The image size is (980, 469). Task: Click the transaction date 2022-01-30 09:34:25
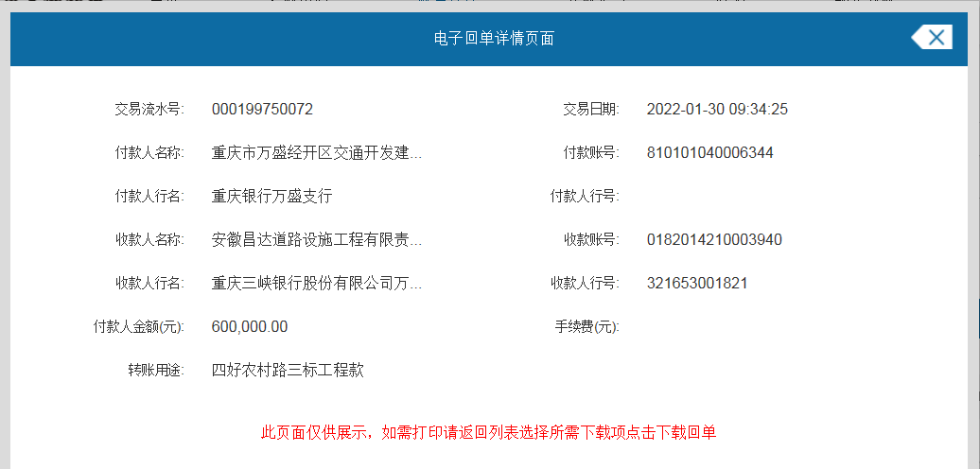coord(717,110)
